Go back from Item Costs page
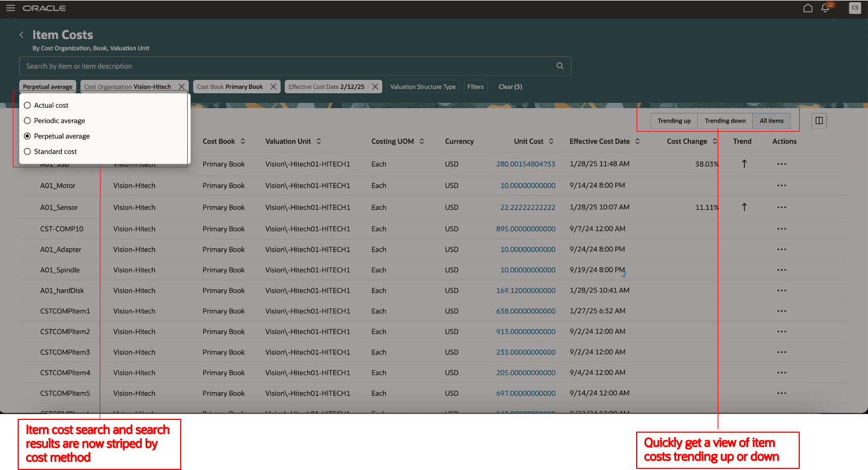The height and width of the screenshot is (470, 868). 21,35
